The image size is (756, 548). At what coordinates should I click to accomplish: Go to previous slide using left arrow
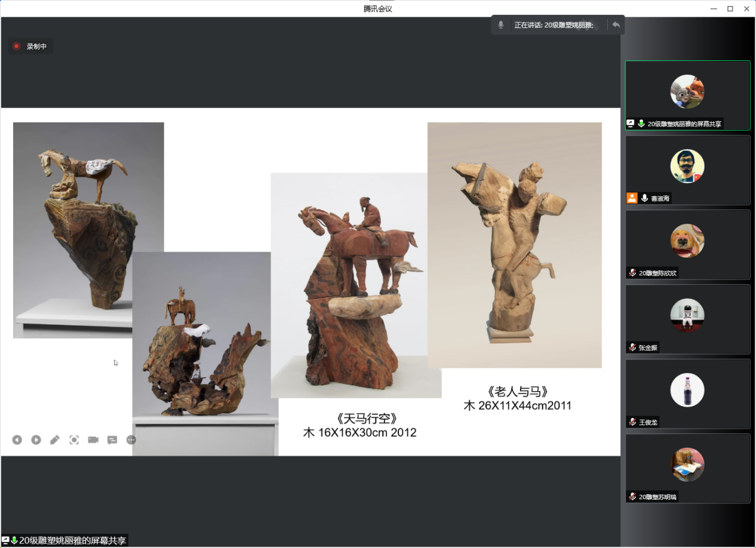tap(17, 440)
